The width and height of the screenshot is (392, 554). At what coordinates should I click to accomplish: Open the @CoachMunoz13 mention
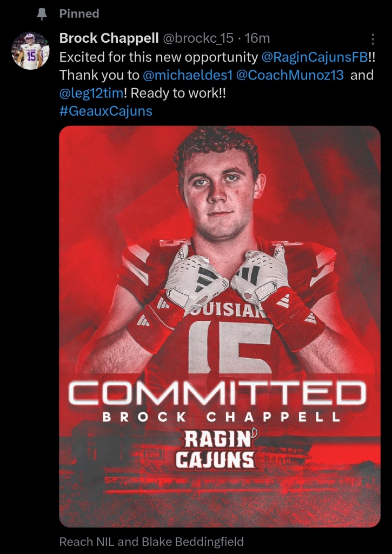[290, 75]
